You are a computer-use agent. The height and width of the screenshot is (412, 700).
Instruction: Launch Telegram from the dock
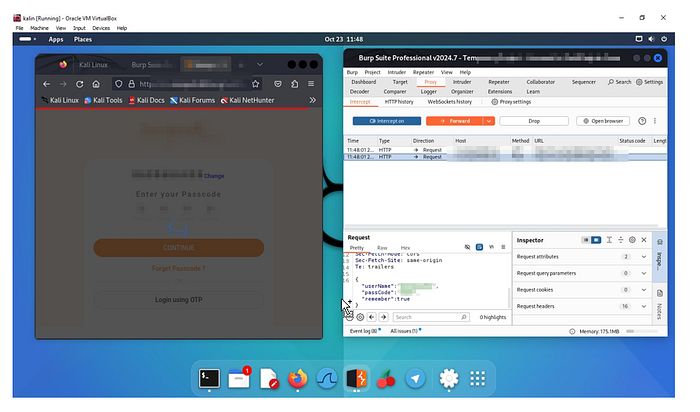(x=415, y=379)
